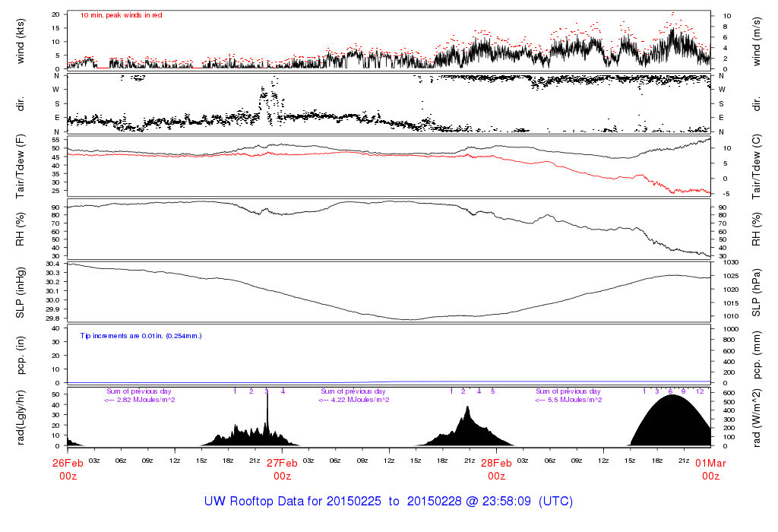Select the 01Mar 00z date marker
This screenshot has height=532, width=778.
(710, 469)
